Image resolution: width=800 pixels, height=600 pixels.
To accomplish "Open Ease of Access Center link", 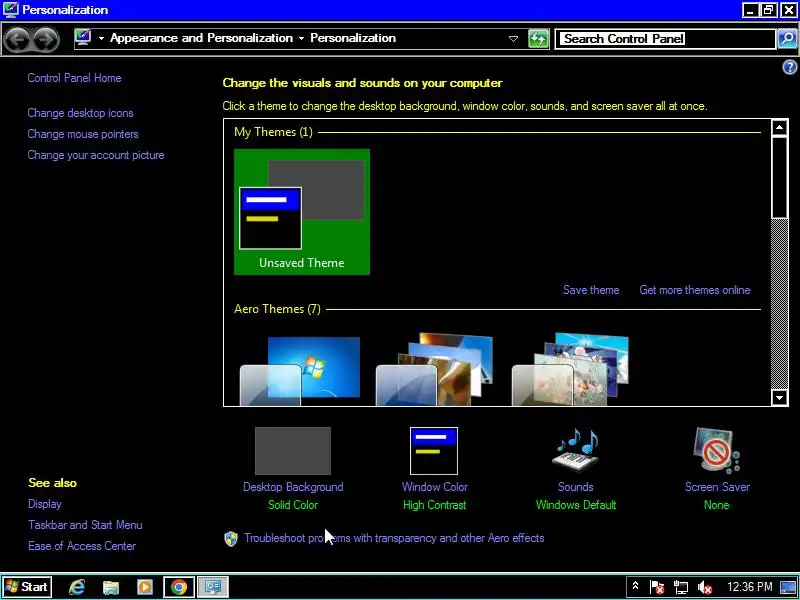I will 82,546.
